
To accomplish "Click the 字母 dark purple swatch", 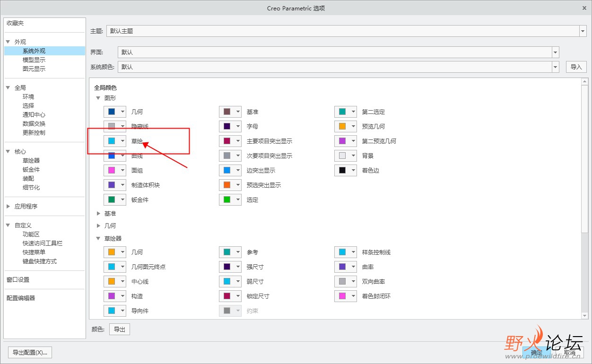I will point(227,126).
